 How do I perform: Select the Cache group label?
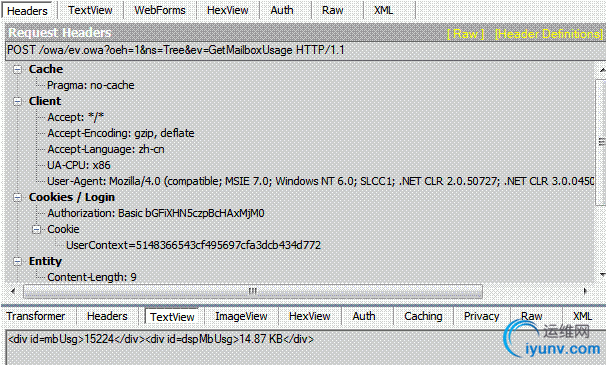46,69
